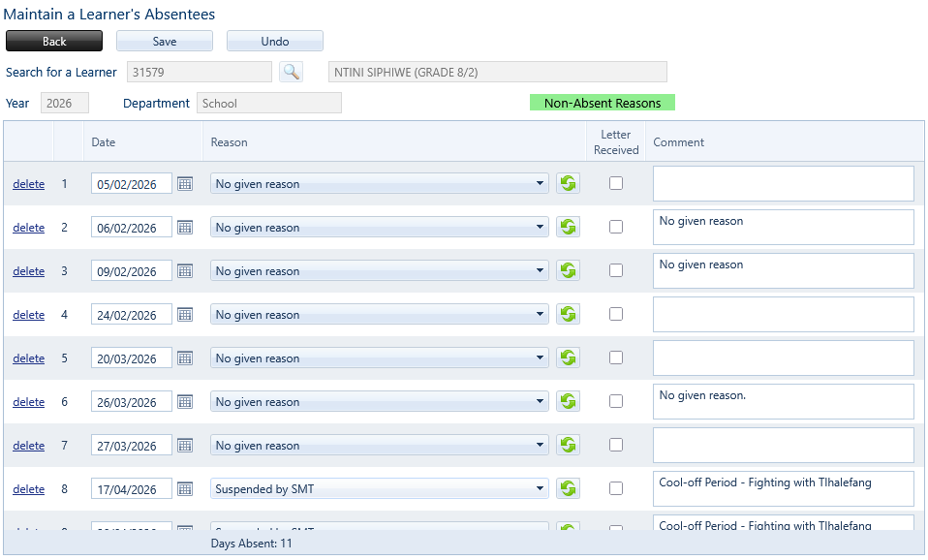928x560 pixels.
Task: Click comment box in row 2
Action: click(784, 228)
